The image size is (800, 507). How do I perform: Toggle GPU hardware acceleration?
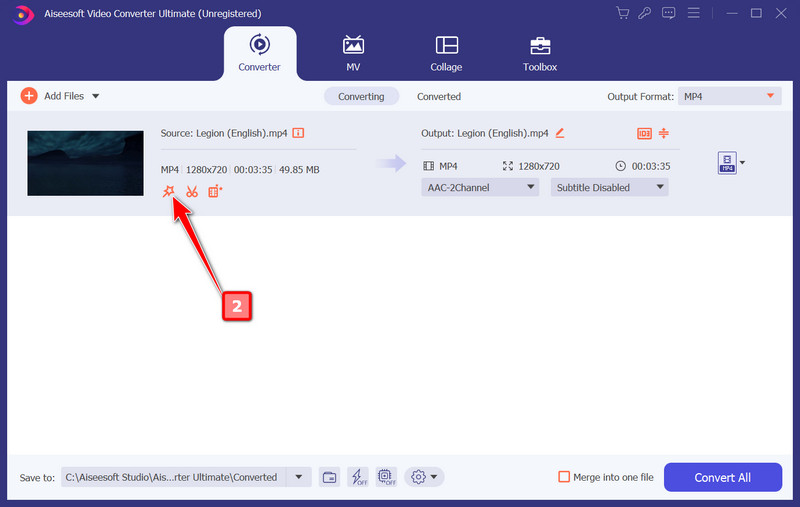[387, 477]
